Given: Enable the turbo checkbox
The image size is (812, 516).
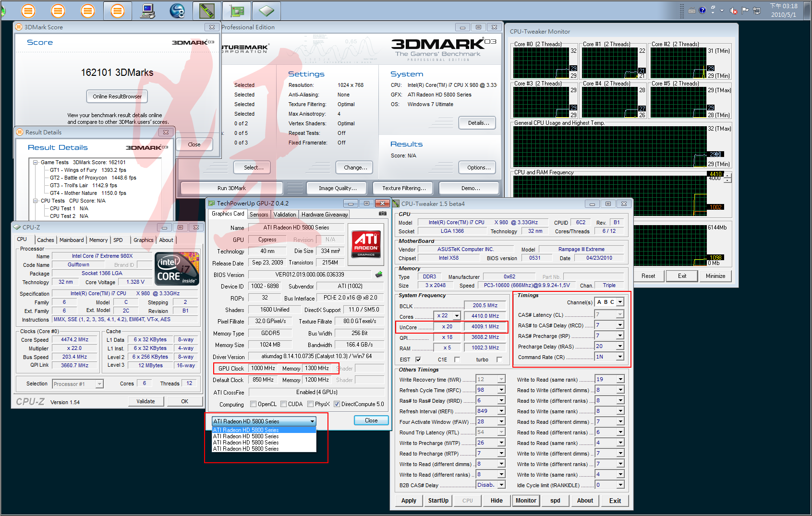Looking at the screenshot, I should coord(499,360).
